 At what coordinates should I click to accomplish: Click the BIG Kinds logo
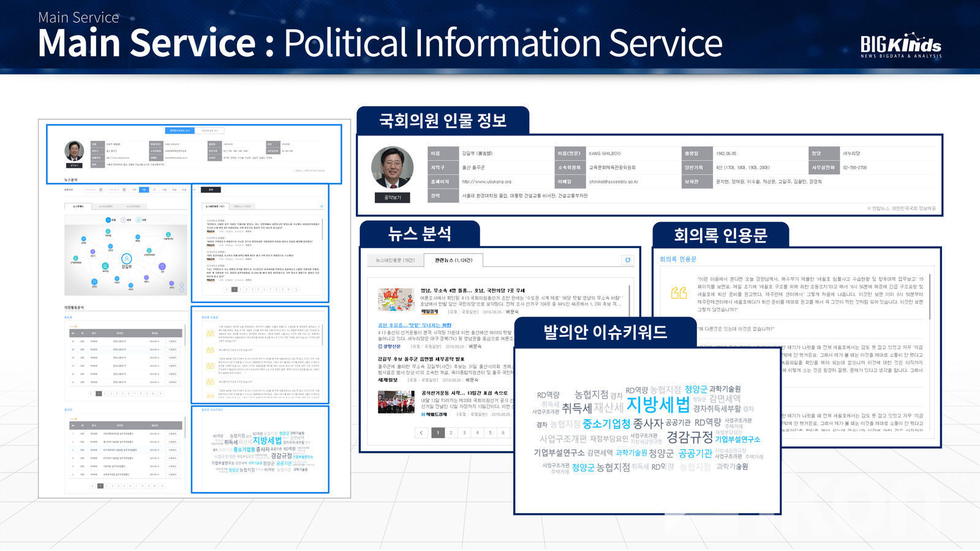[900, 45]
